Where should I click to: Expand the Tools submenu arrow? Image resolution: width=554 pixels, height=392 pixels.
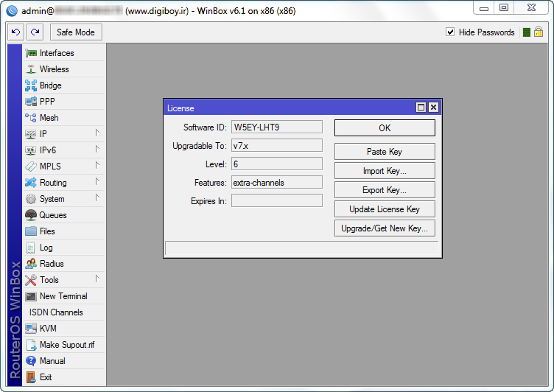97,279
